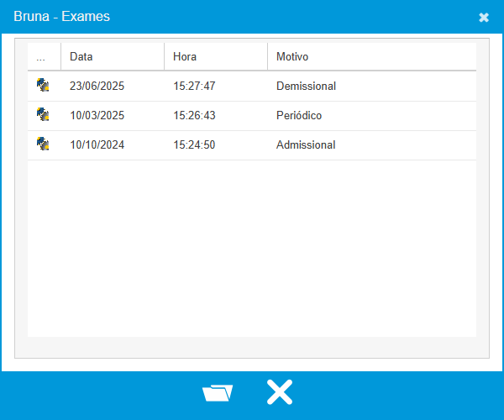Select the exam dated 10/10/2024
The height and width of the screenshot is (420, 504).
click(97, 144)
